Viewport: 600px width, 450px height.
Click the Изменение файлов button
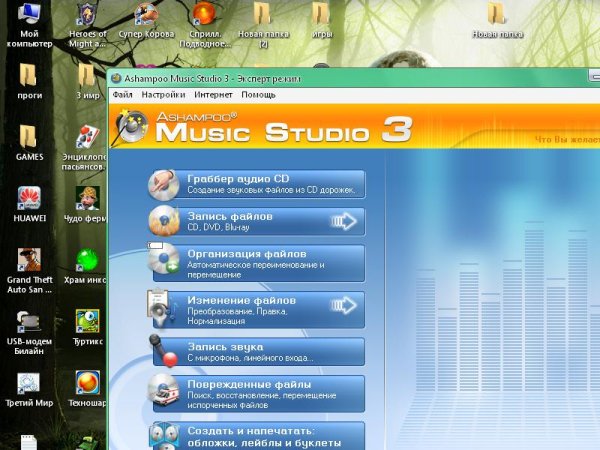click(x=257, y=310)
